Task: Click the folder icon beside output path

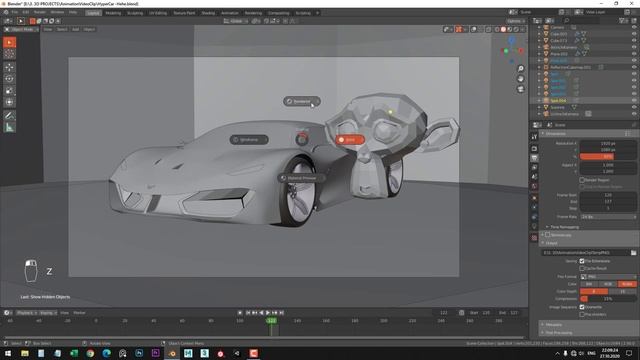Action: point(633,253)
